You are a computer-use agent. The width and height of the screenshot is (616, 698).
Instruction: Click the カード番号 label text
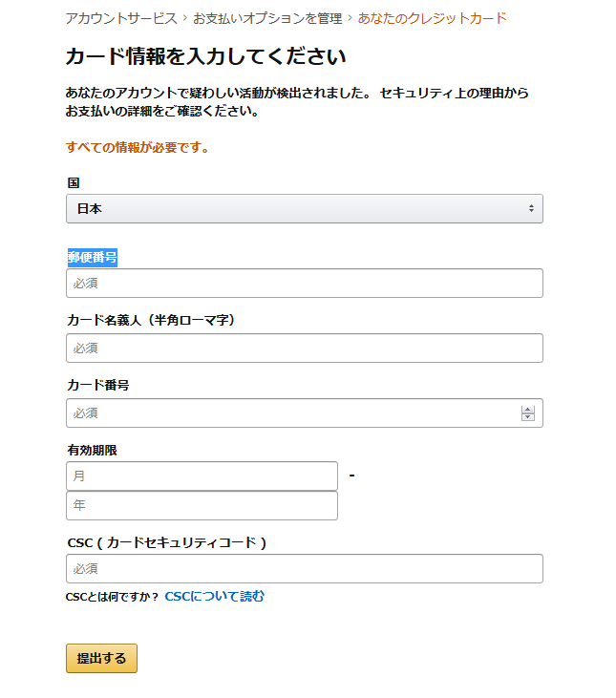(x=98, y=385)
